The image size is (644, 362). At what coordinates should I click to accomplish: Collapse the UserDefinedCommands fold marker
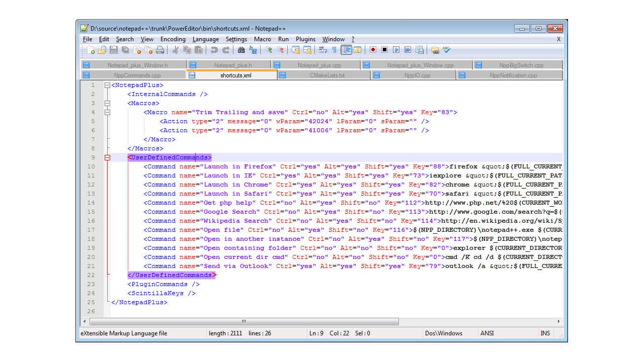pyautogui.click(x=107, y=157)
